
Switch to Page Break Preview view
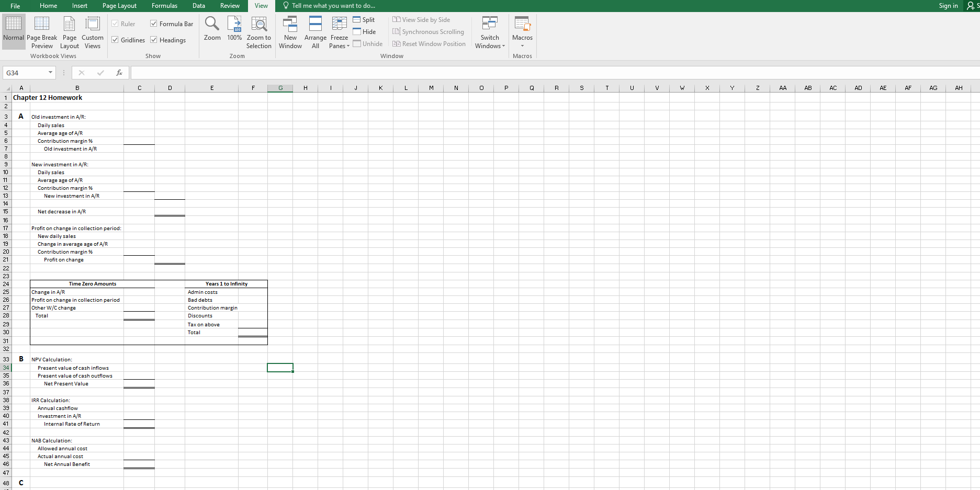click(x=42, y=31)
